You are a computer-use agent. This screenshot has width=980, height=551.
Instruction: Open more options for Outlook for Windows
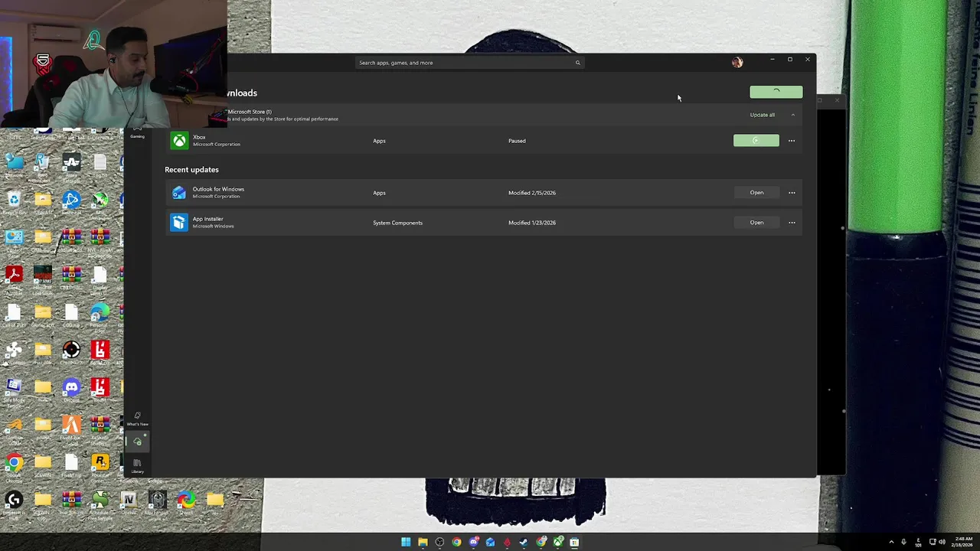(792, 193)
